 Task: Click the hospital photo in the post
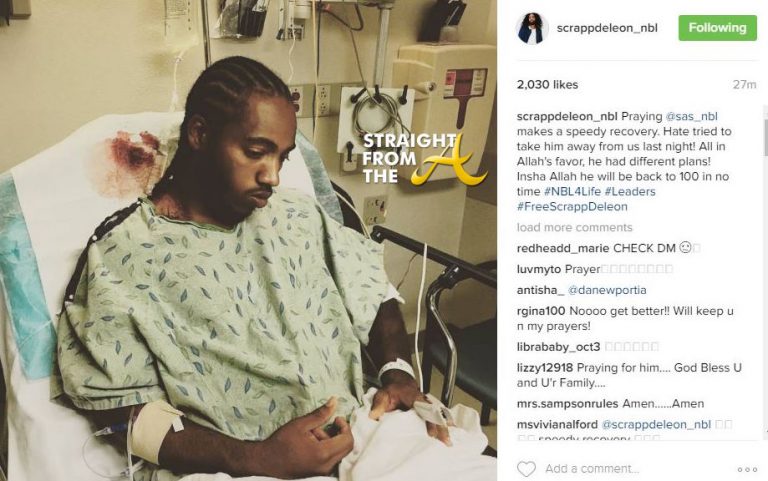coord(248,240)
